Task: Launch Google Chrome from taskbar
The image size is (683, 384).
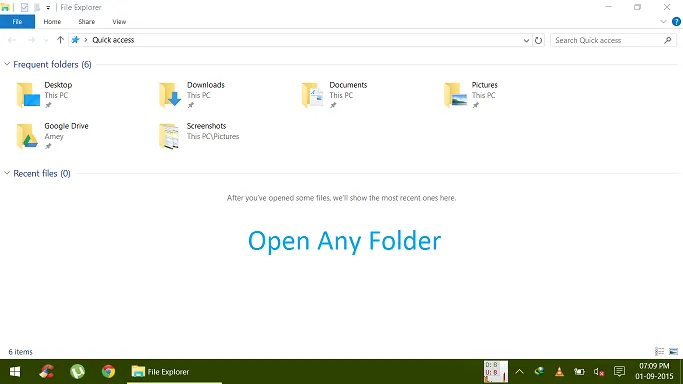Action: [108, 371]
